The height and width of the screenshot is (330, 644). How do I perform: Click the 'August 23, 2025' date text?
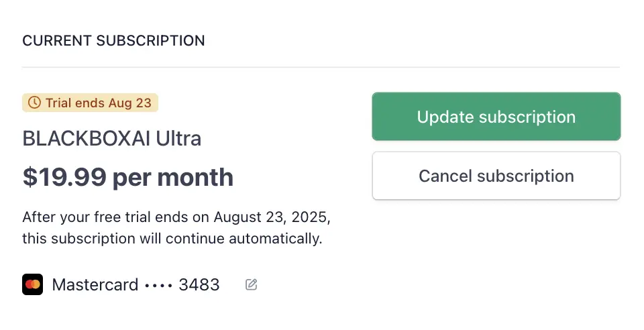(272, 217)
